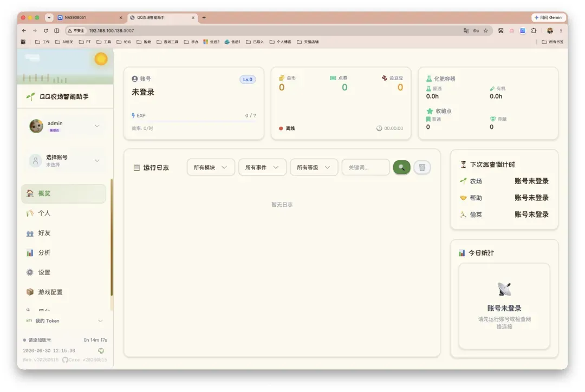Click the 偷菜 steal countdown icon
The height and width of the screenshot is (392, 585).
click(x=463, y=214)
